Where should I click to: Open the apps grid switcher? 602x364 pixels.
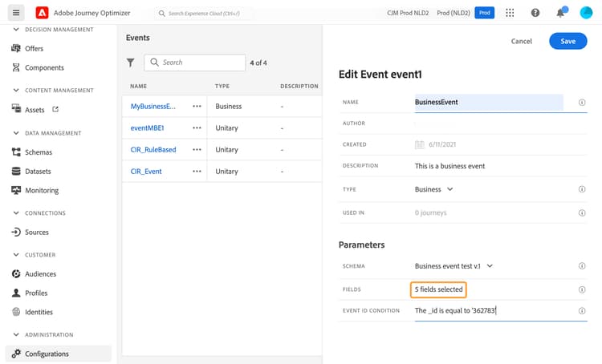[510, 13]
